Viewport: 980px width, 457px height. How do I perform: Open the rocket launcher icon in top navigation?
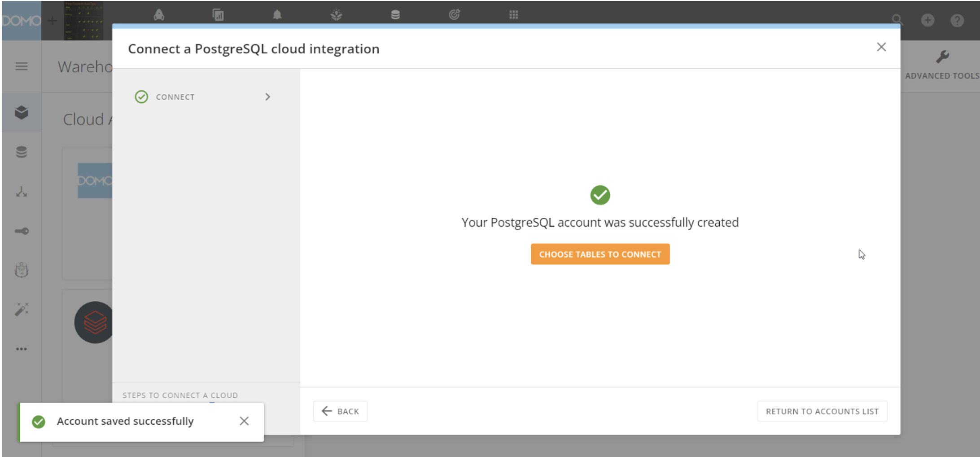point(159,14)
